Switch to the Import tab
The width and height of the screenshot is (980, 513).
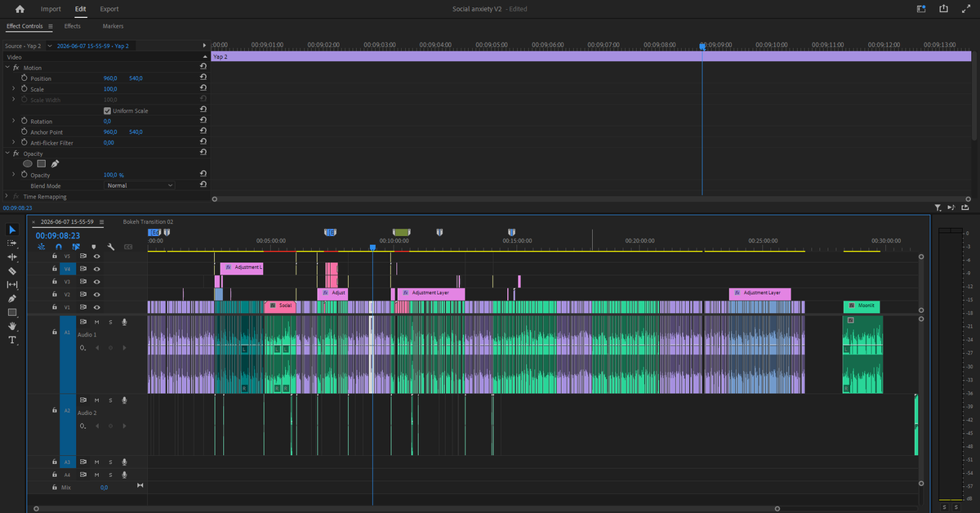[51, 9]
